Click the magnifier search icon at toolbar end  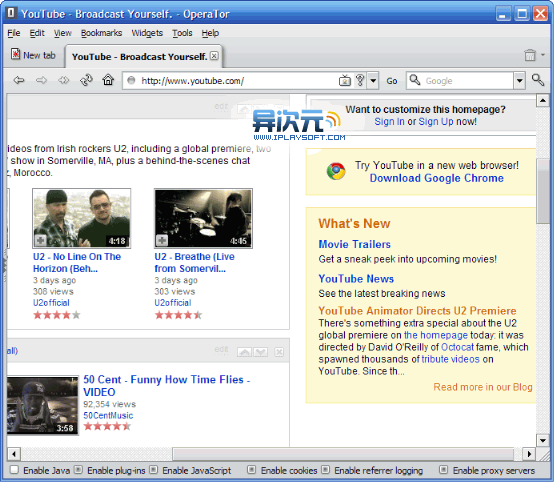(538, 80)
